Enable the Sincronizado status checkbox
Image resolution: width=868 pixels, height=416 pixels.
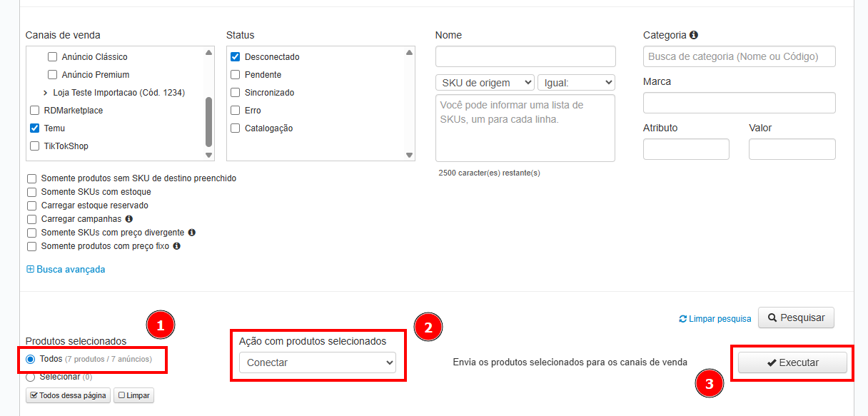tap(235, 93)
